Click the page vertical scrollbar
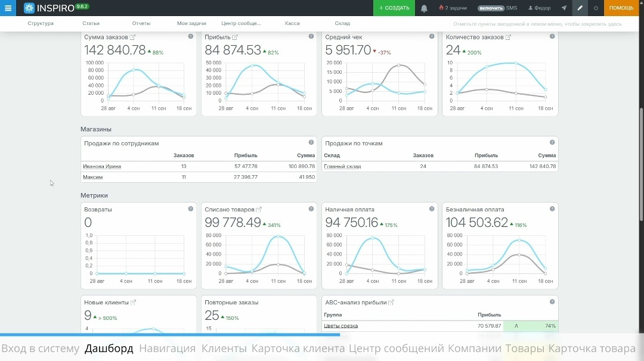 pyautogui.click(x=641, y=164)
